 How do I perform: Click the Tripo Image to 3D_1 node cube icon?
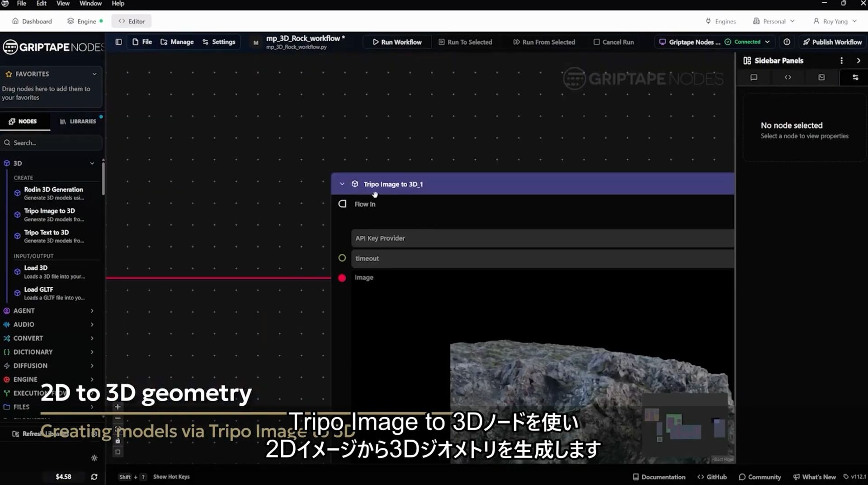(355, 184)
